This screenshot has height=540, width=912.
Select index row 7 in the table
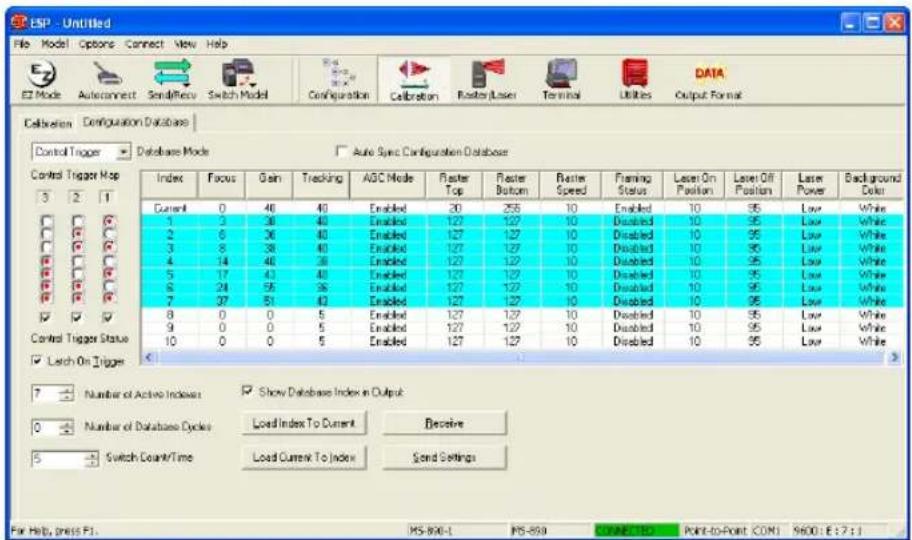(x=522, y=301)
